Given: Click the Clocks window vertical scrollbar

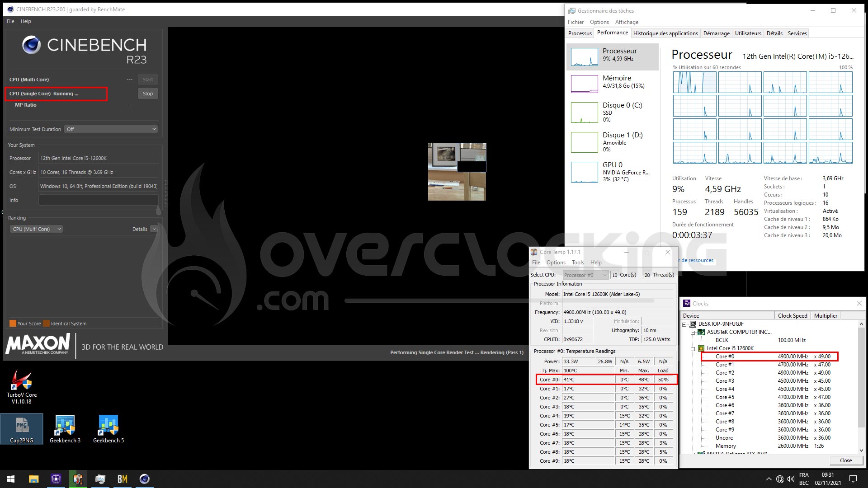Looking at the screenshot, I should pos(861,387).
